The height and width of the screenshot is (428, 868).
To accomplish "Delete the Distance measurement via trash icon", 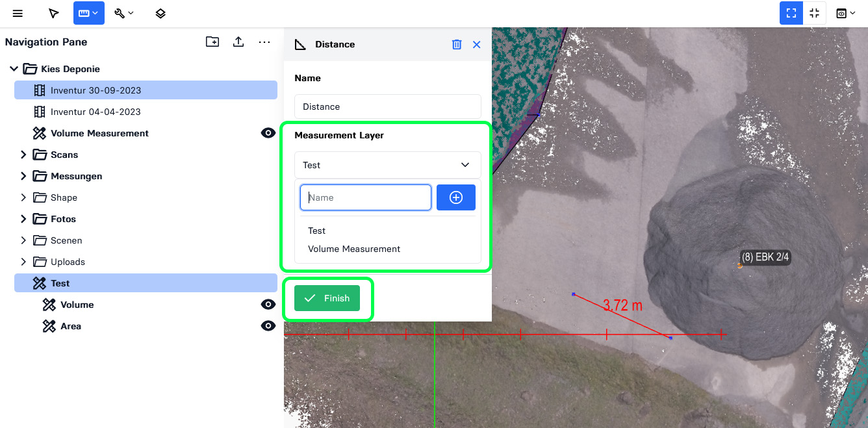I will (x=457, y=44).
